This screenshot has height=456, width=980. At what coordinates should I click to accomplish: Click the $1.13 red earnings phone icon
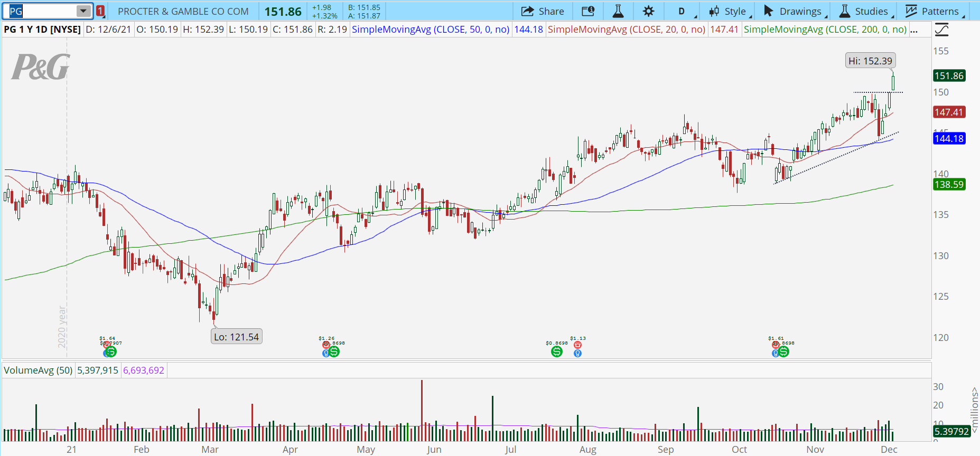[577, 345]
